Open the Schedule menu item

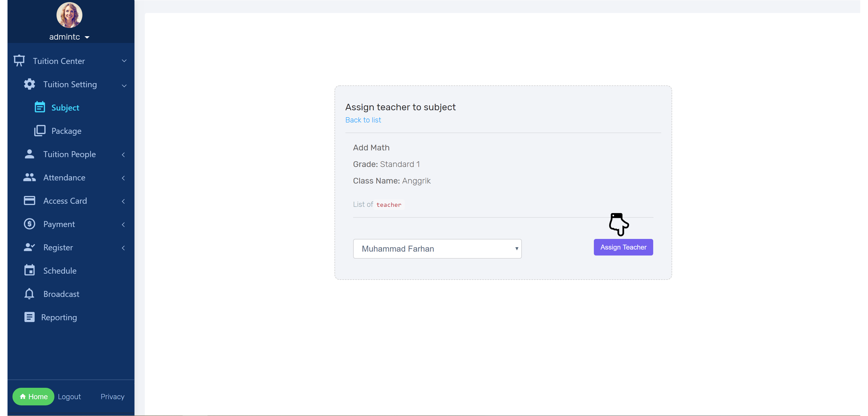(60, 271)
